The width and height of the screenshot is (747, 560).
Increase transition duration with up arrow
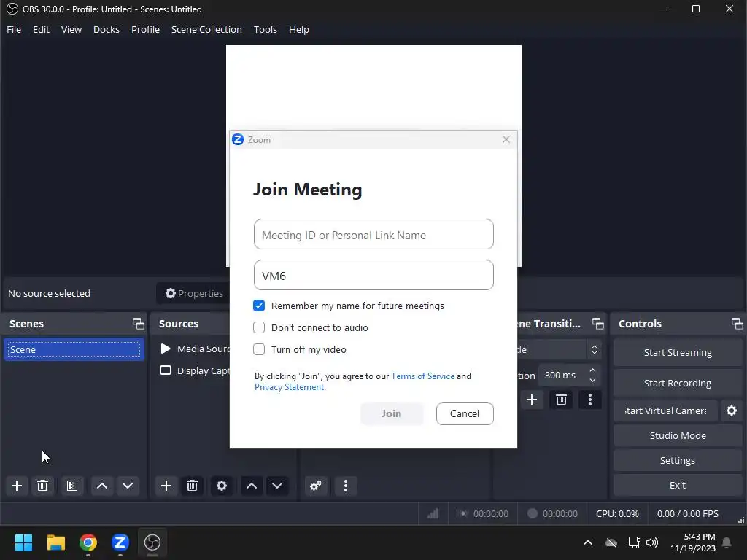[592, 370]
